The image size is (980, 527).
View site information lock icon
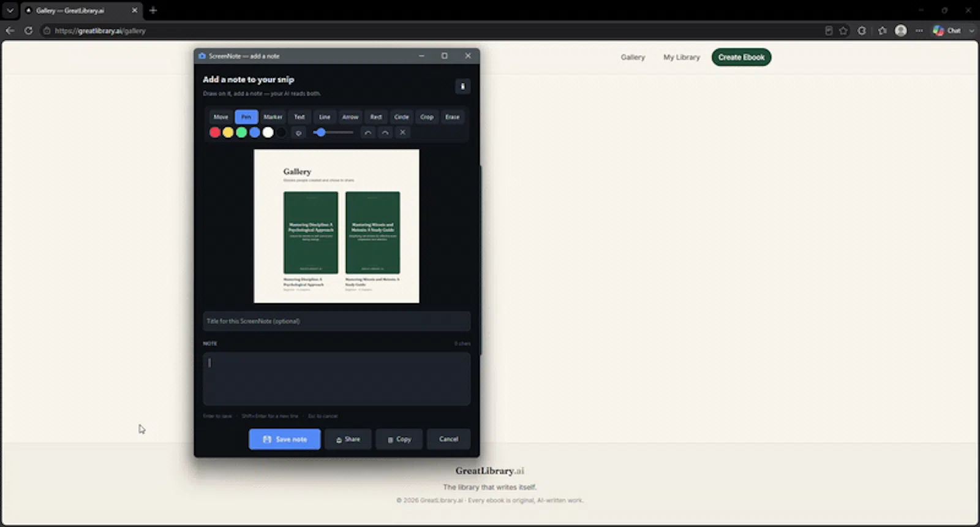47,31
